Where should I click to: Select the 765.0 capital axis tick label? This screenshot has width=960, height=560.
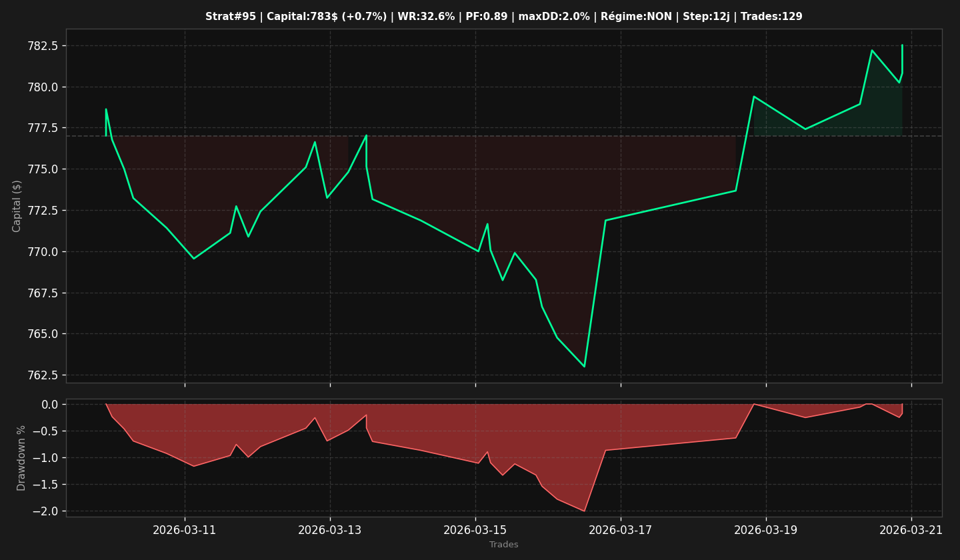(x=43, y=334)
